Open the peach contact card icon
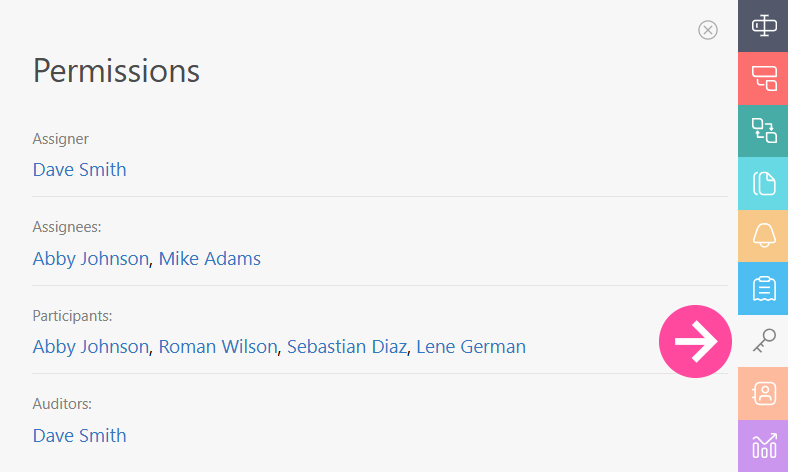The width and height of the screenshot is (788, 472). click(763, 394)
